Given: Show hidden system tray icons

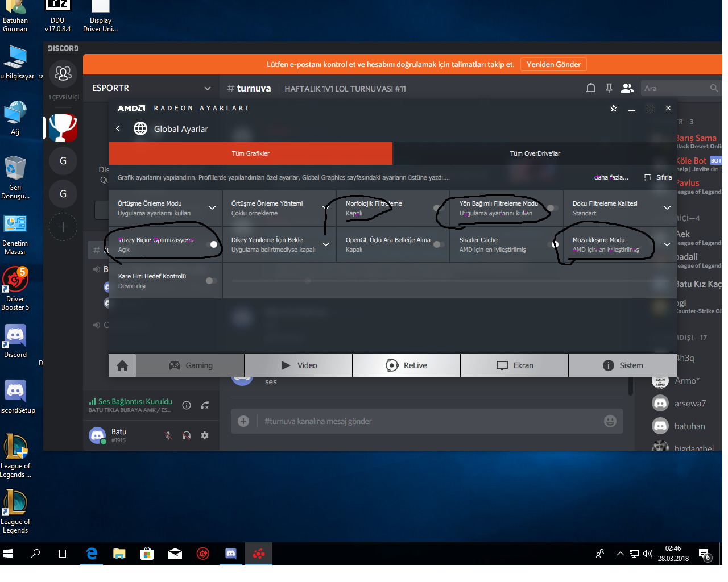Looking at the screenshot, I should point(621,554).
